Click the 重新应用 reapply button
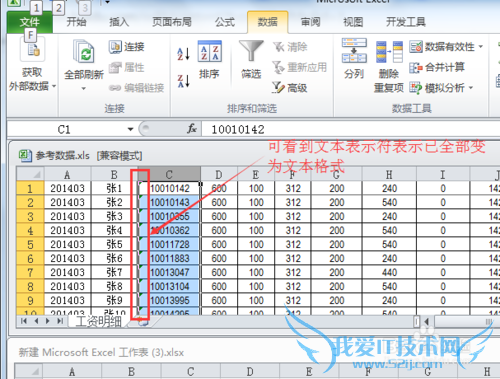The width and height of the screenshot is (500, 379). tap(299, 67)
